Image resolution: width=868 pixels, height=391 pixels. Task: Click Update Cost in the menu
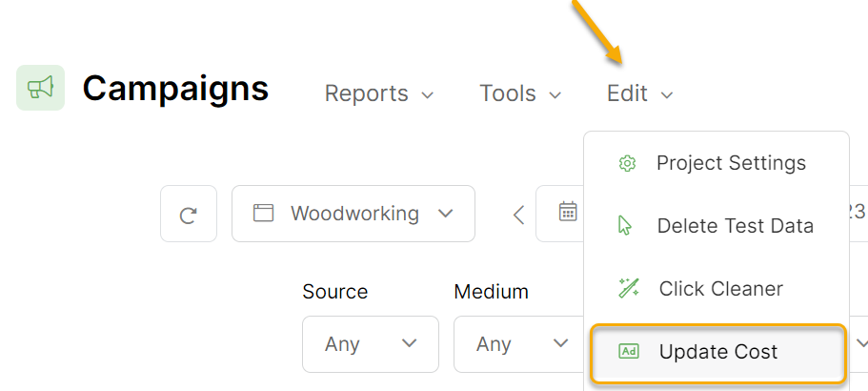click(717, 352)
